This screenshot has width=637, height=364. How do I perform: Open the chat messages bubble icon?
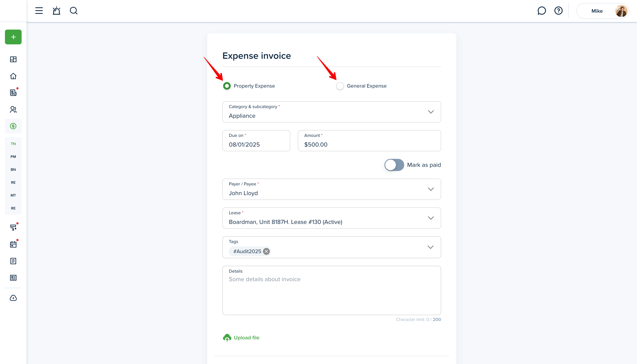(541, 11)
